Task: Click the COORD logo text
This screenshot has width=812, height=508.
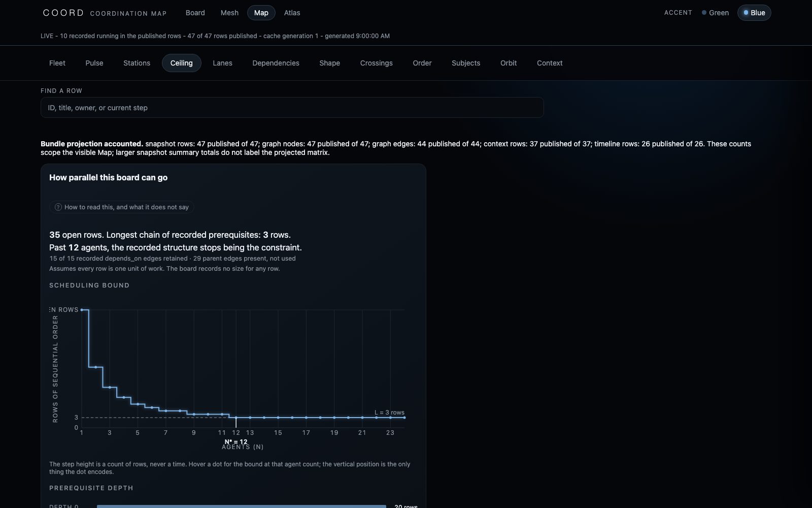Action: click(x=63, y=13)
